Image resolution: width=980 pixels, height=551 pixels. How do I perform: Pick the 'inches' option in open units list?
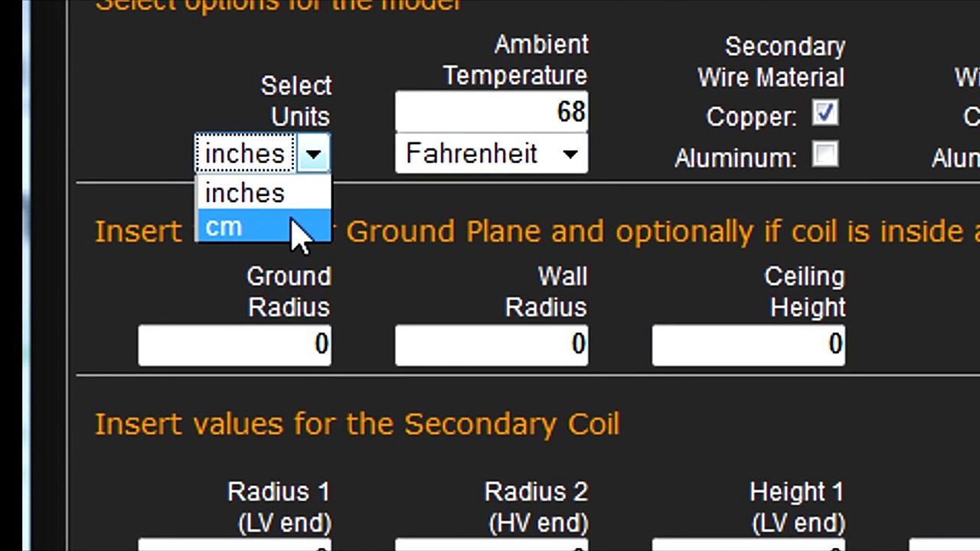(x=245, y=194)
